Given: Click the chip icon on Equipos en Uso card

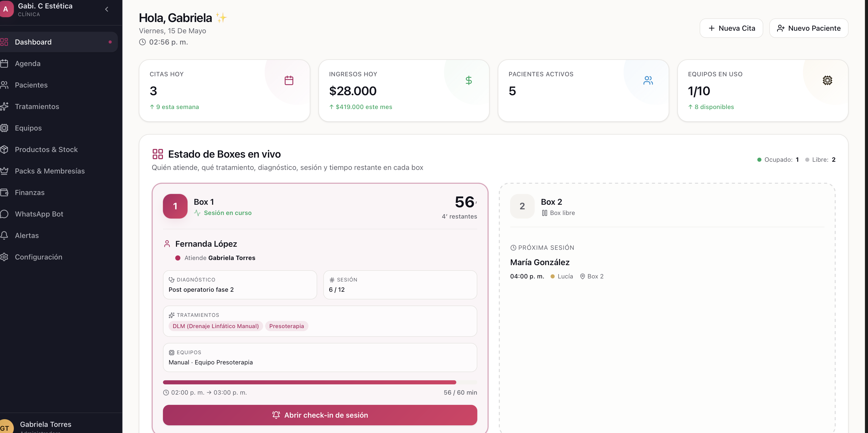Looking at the screenshot, I should 827,80.
